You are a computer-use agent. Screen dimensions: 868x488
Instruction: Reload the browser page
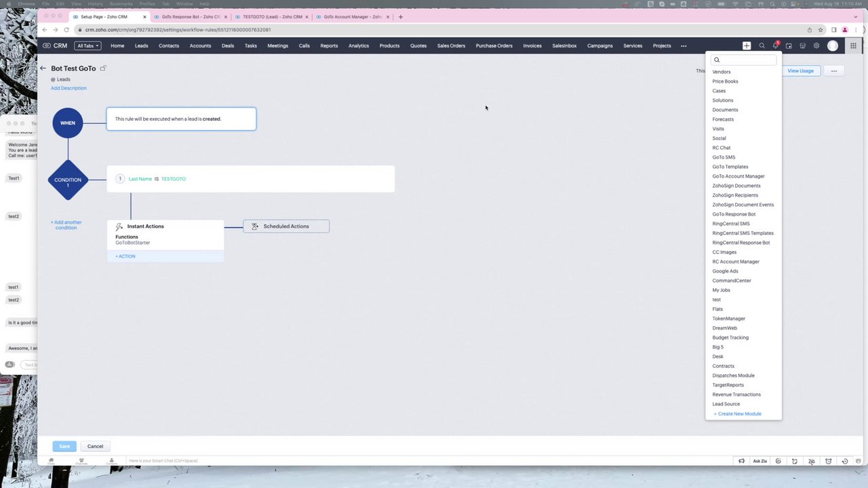(66, 30)
